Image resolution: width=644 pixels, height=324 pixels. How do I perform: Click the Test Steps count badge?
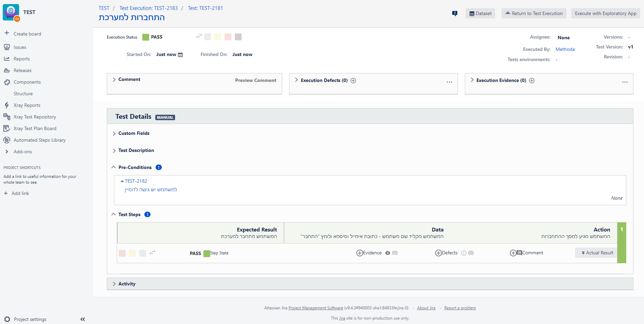point(147,214)
